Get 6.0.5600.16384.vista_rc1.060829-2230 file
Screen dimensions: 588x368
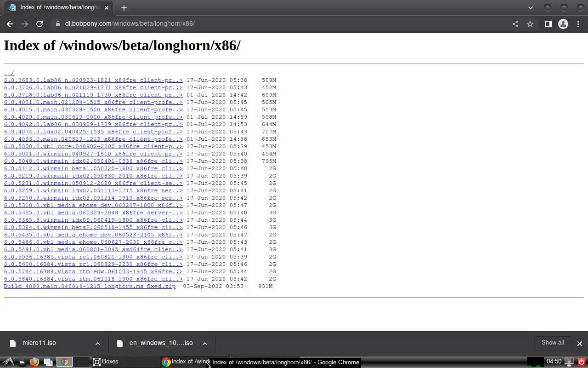(x=93, y=264)
